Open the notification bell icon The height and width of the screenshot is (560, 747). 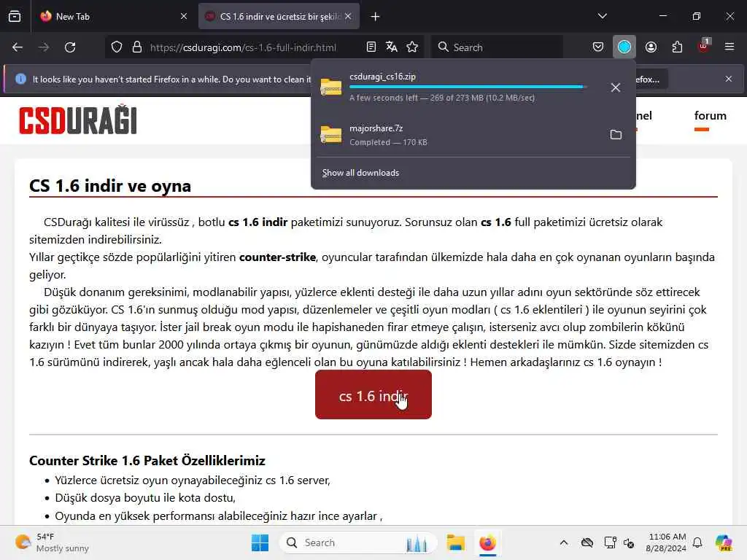(697, 542)
